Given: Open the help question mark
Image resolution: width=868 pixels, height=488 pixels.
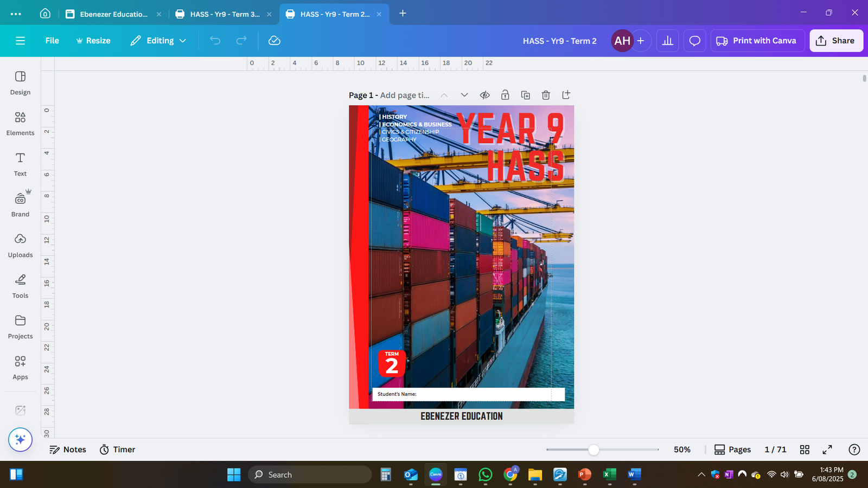Looking at the screenshot, I should click(x=854, y=450).
